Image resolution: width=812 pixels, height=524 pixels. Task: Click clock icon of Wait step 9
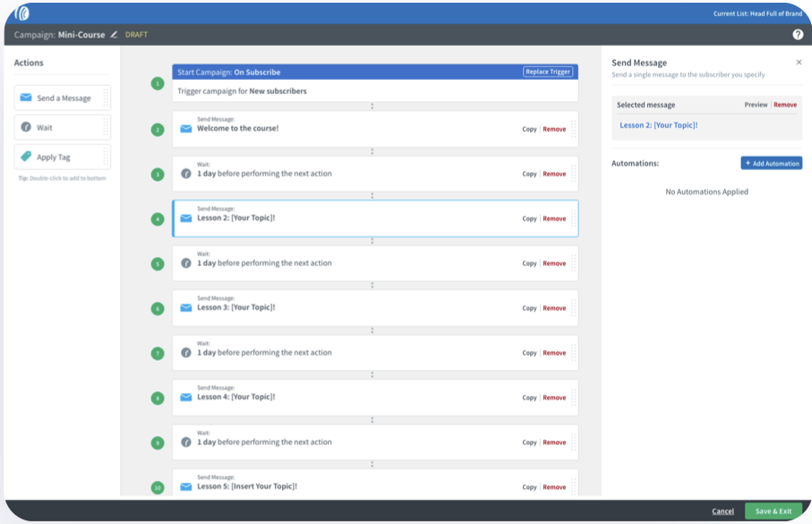186,442
